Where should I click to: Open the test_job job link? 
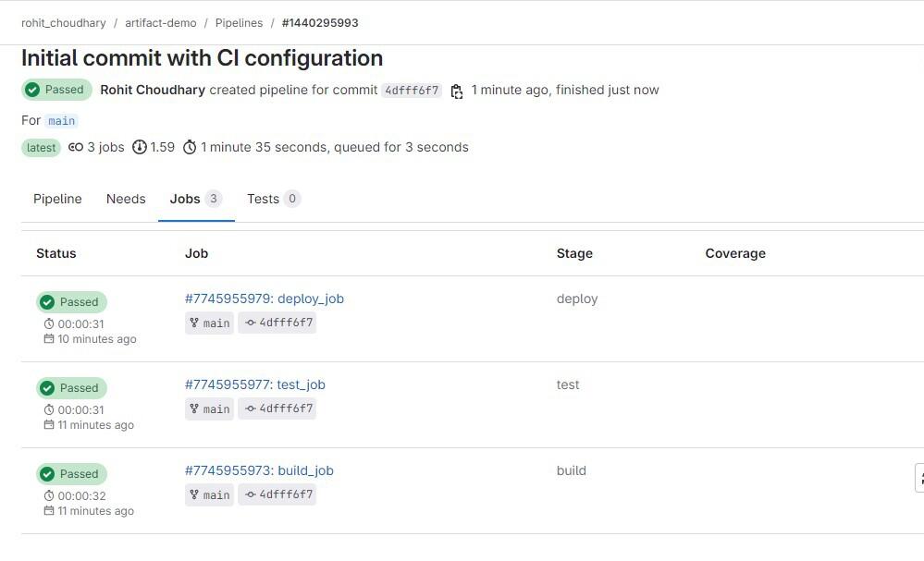pos(255,384)
